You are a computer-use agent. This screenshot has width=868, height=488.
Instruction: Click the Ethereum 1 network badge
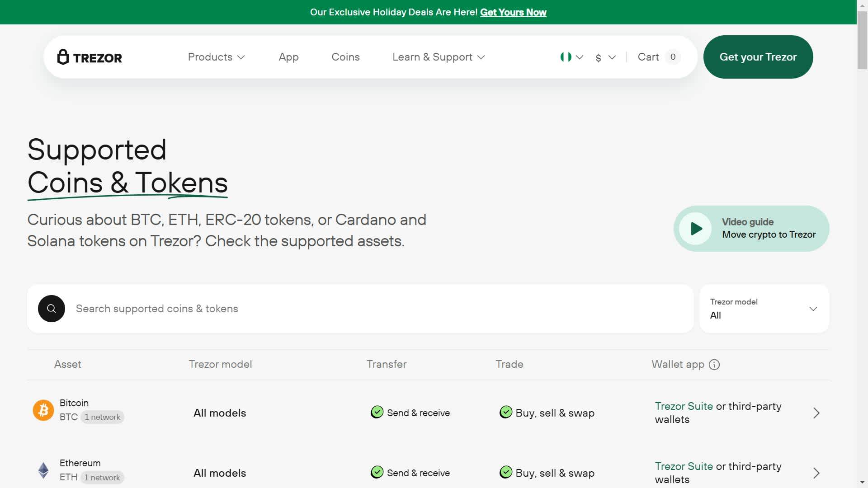tap(102, 478)
